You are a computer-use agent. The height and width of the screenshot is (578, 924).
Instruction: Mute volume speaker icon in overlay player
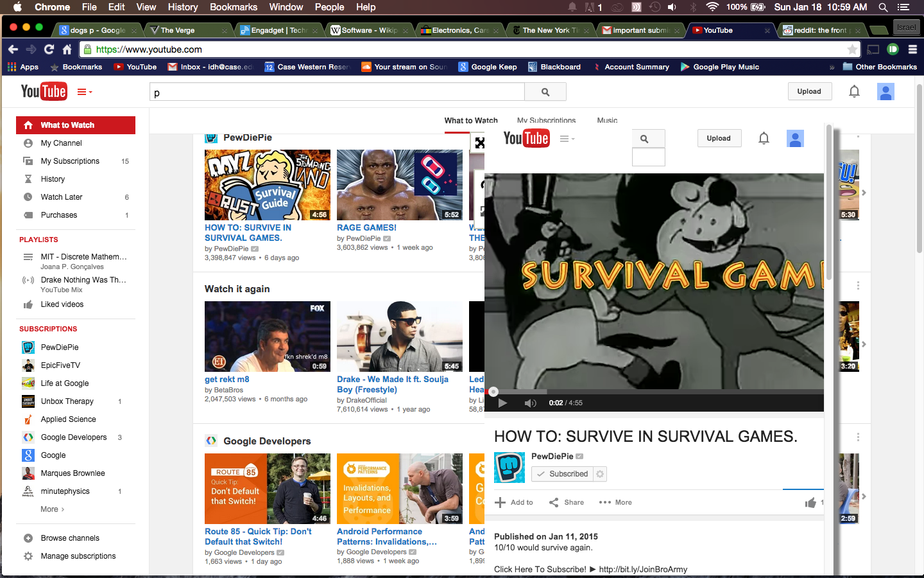530,403
